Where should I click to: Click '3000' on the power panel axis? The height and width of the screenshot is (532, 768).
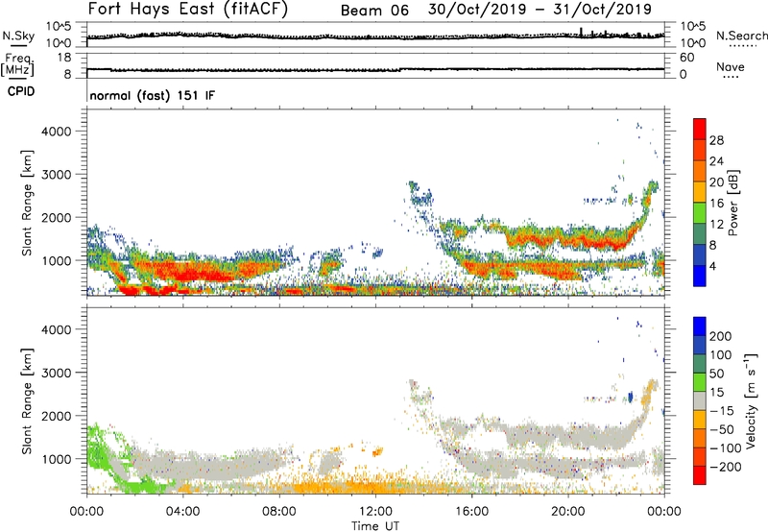[57, 175]
